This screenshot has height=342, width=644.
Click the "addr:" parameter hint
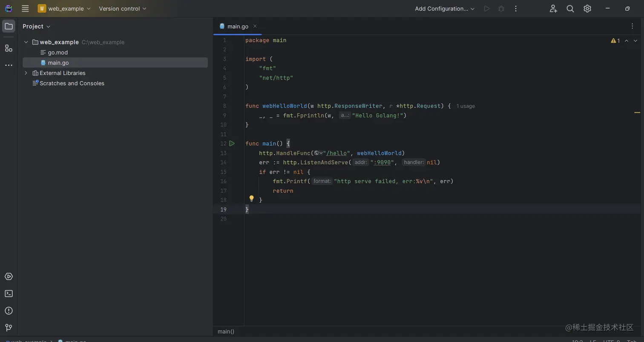tap(361, 162)
